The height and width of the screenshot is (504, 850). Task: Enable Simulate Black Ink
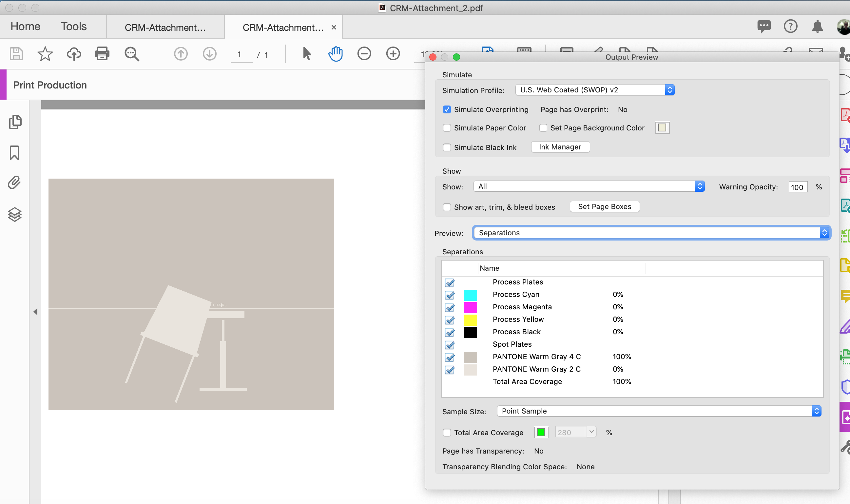tap(447, 147)
